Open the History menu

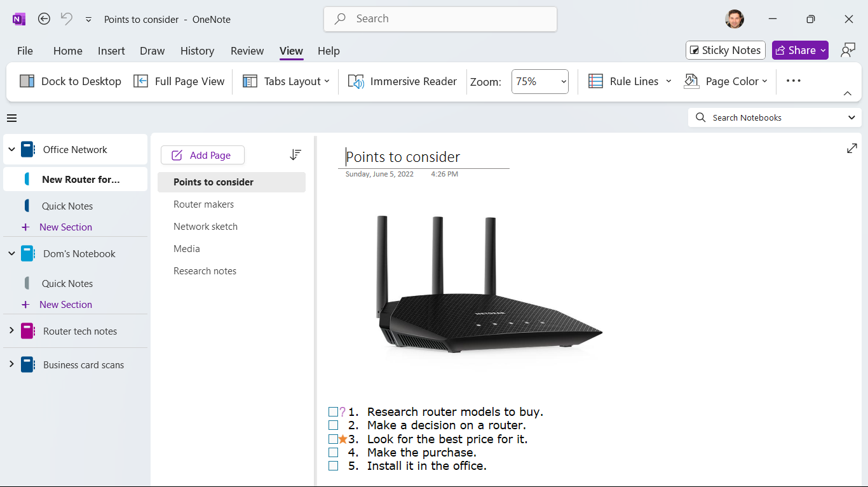click(x=197, y=51)
